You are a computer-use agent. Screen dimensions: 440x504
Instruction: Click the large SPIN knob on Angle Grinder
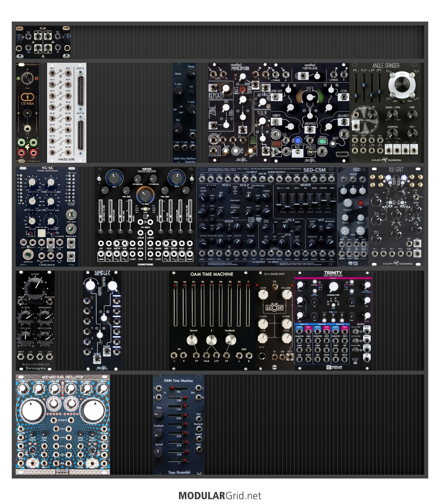click(402, 84)
